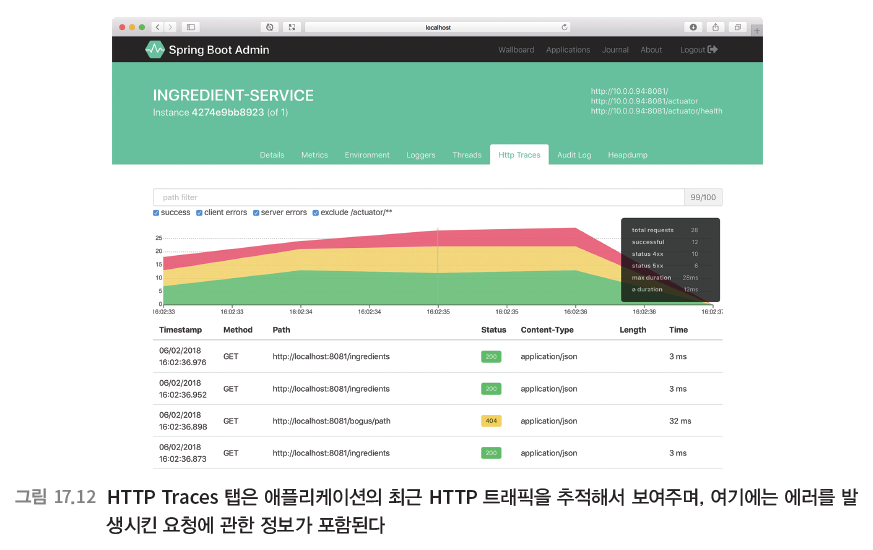
Task: Select trace row timestamped 16:02:36.898
Action: (438, 421)
